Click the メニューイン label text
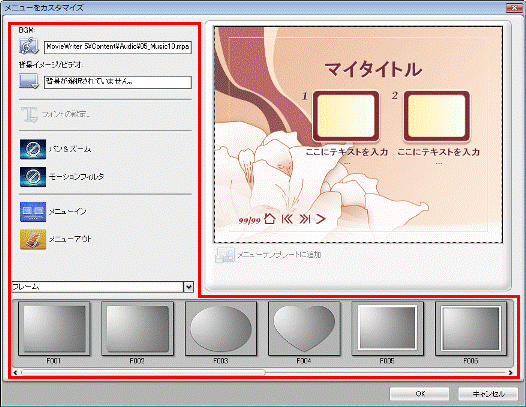Image resolution: width=526 pixels, height=407 pixels. [67, 211]
